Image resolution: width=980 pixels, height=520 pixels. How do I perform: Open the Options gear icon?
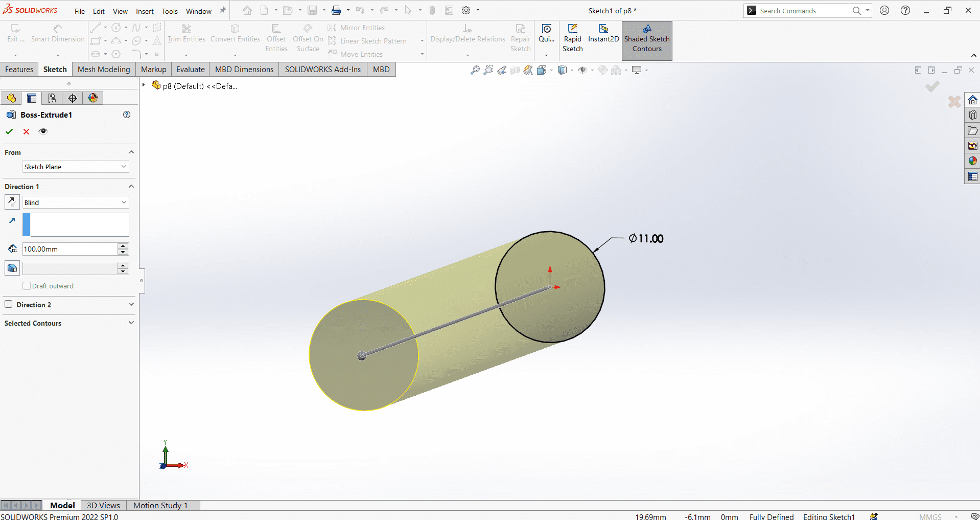tap(466, 10)
